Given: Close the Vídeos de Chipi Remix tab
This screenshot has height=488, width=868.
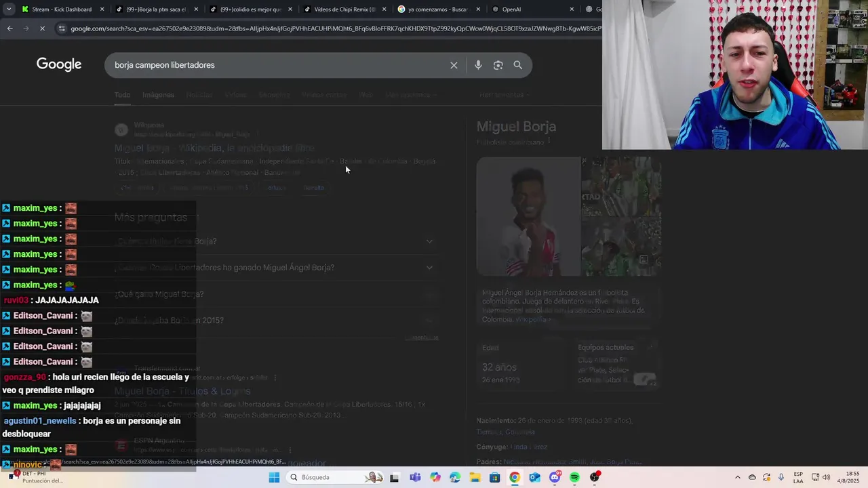Looking at the screenshot, I should (x=384, y=9).
